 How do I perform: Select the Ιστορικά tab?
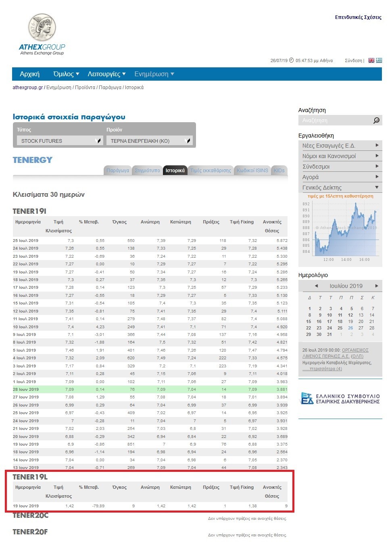[175, 171]
